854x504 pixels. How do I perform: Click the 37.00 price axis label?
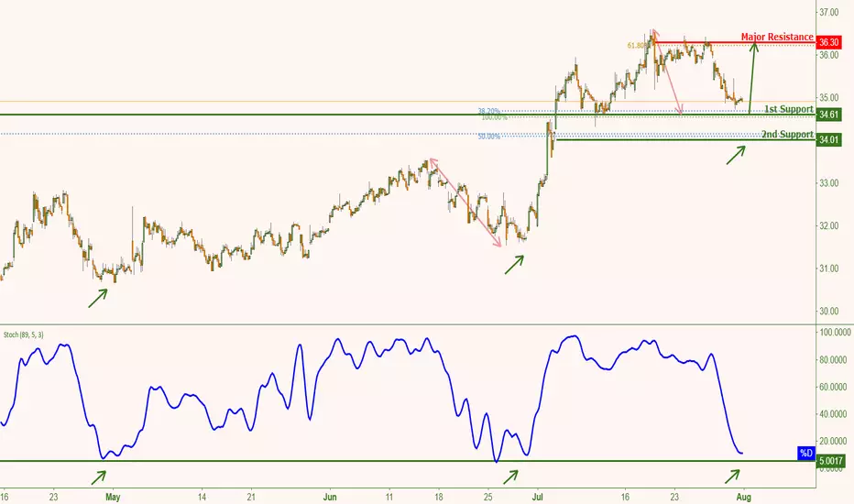tap(829, 12)
